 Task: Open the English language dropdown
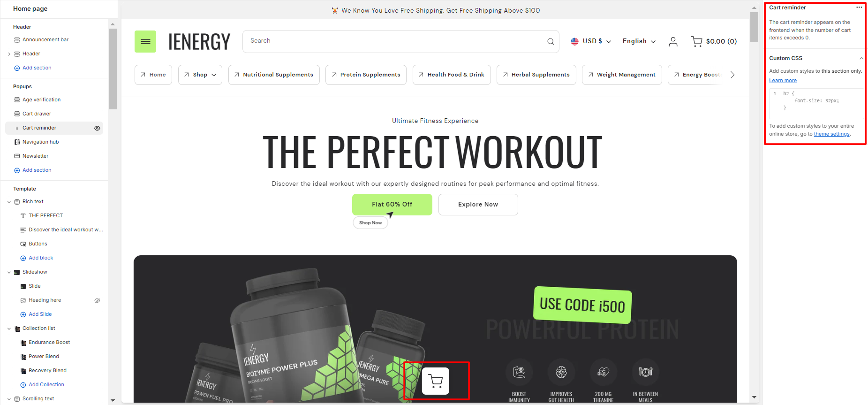(639, 41)
